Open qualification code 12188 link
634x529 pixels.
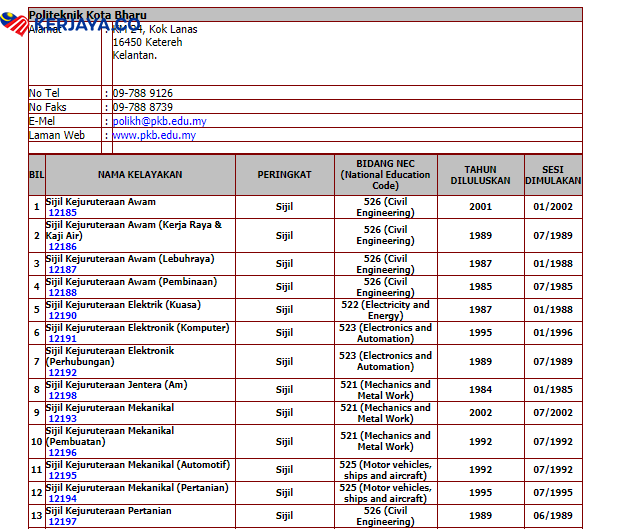point(63,292)
